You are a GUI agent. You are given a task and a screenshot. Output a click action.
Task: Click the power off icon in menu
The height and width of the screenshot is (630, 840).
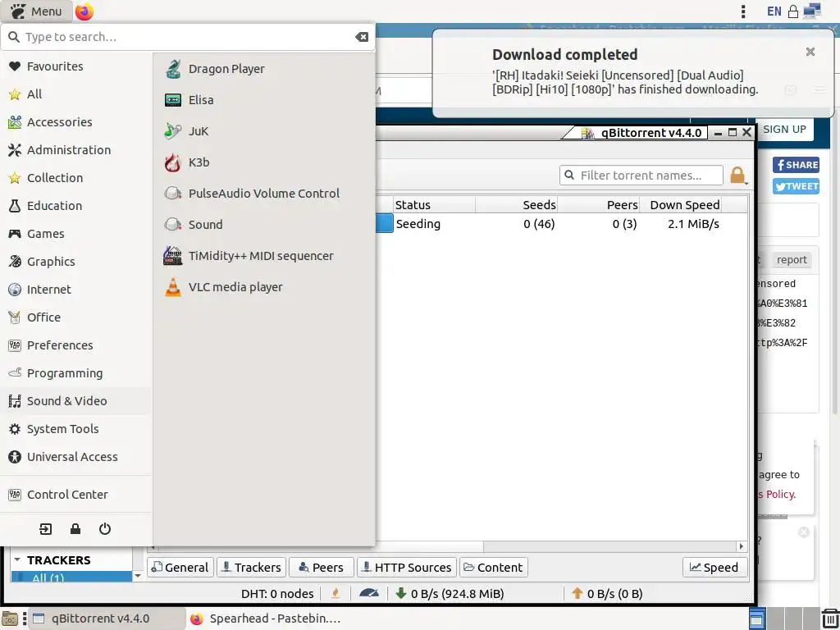click(x=105, y=529)
